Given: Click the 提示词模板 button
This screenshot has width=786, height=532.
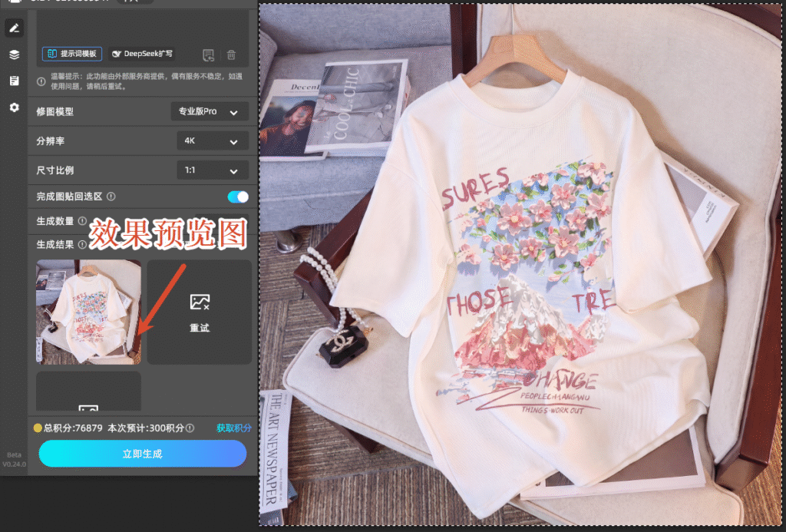Looking at the screenshot, I should [71, 54].
